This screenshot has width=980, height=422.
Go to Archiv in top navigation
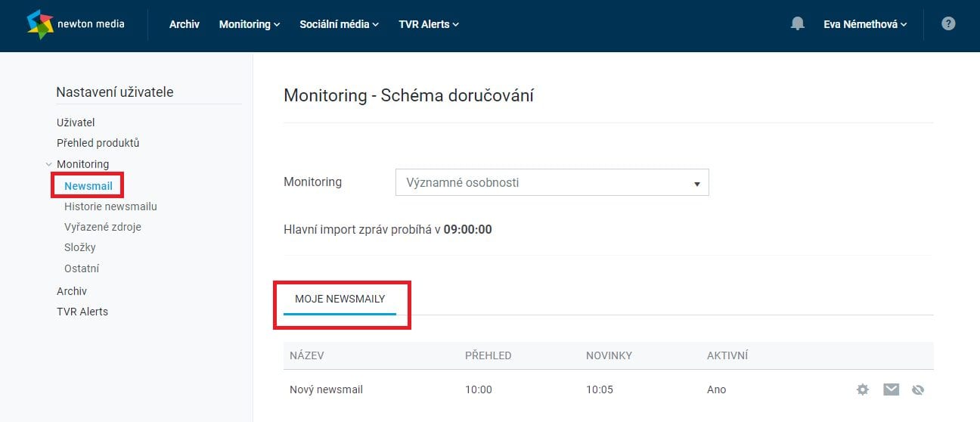click(185, 24)
